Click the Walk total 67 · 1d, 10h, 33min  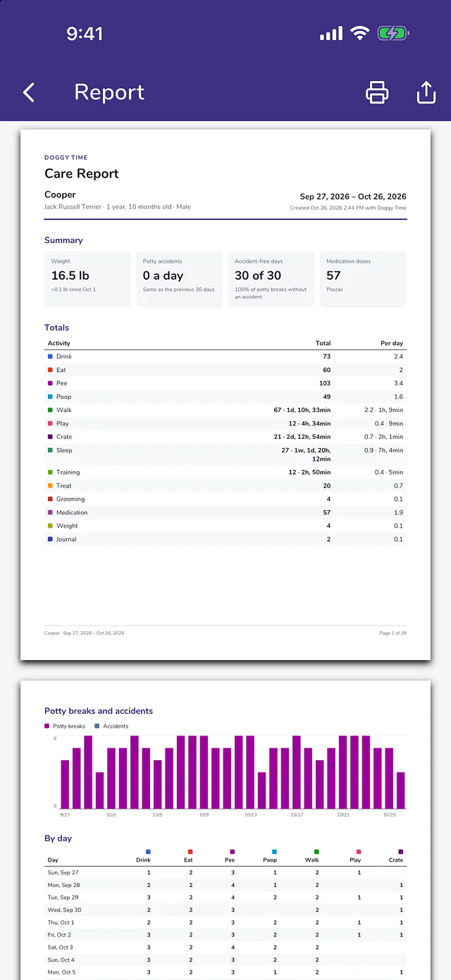[302, 410]
